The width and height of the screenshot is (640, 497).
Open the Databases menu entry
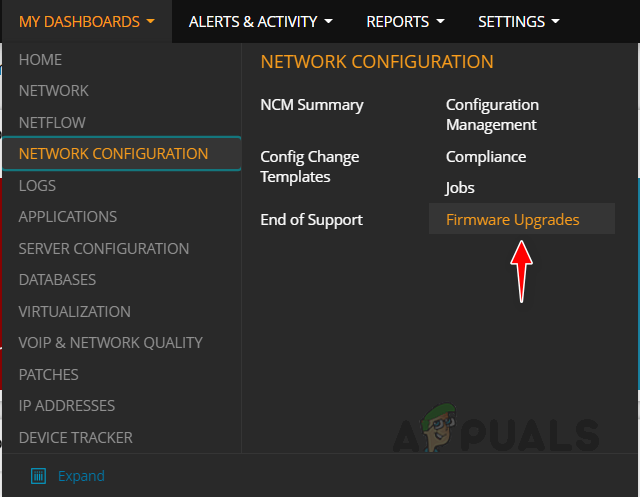click(x=57, y=280)
